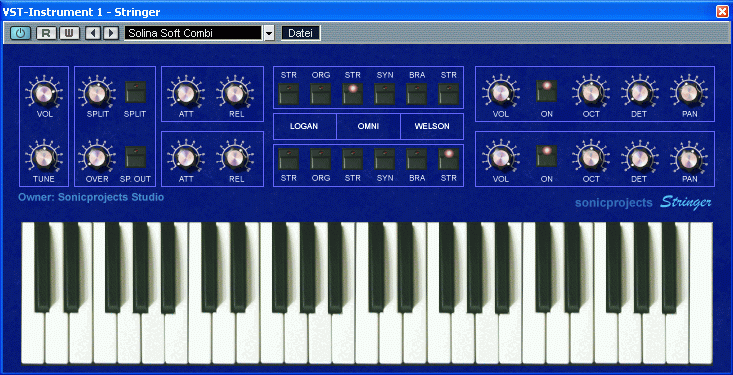Toggle lower row lit STR switch under WELSON
Screen dimensions: 733x375
[448, 159]
